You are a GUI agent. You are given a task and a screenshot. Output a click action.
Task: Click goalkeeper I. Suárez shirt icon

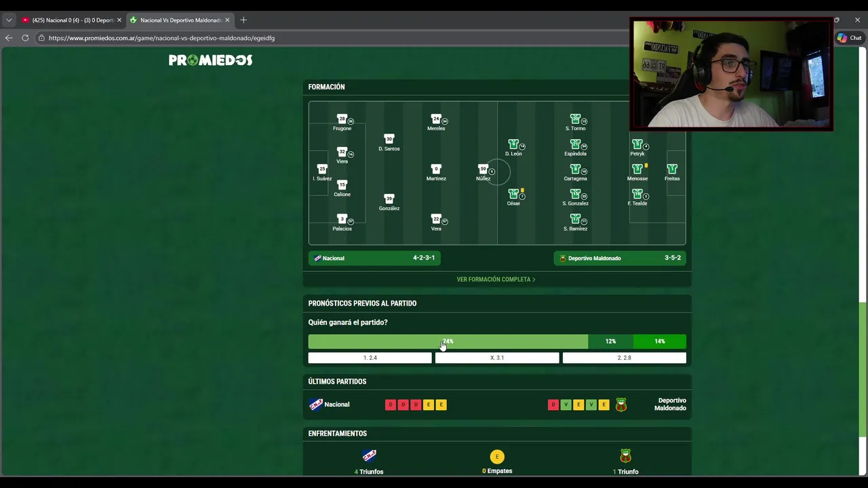point(322,169)
